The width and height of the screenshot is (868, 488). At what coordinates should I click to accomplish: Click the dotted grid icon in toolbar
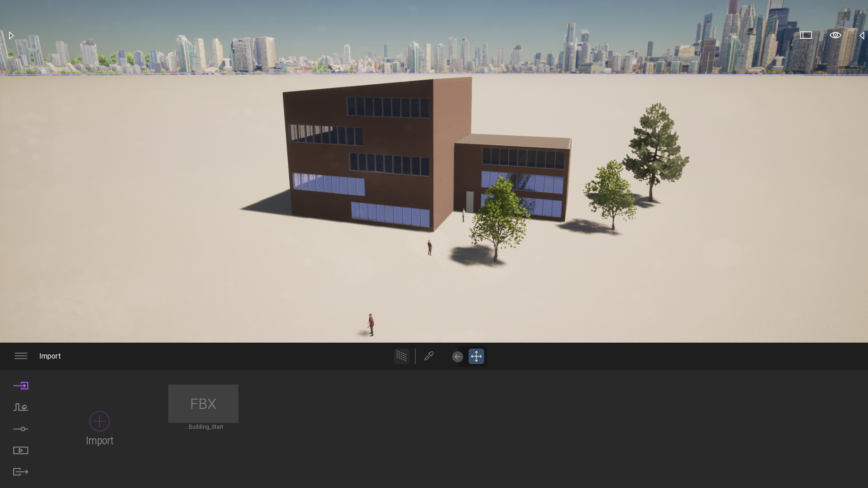coord(401,356)
